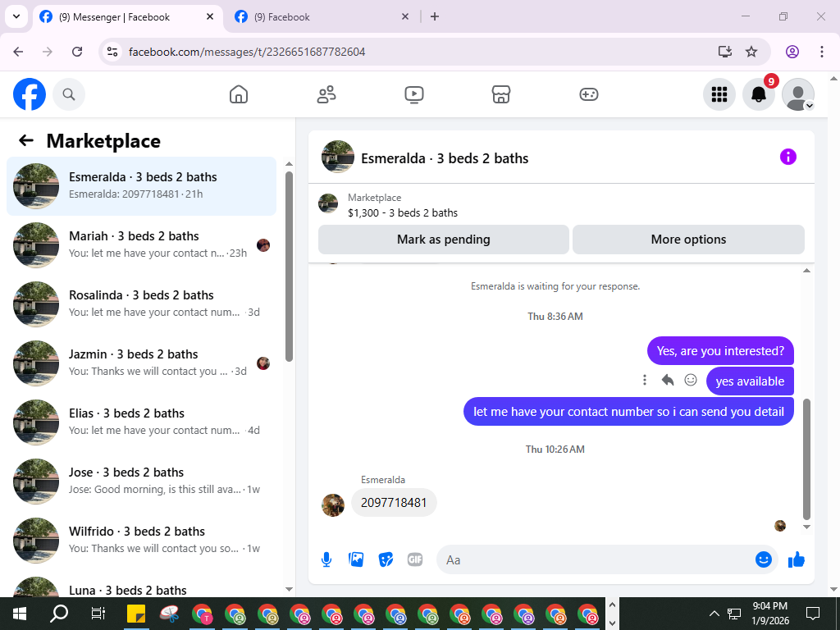Image resolution: width=840 pixels, height=630 pixels.
Task: Go back in browser history
Action: (18, 52)
